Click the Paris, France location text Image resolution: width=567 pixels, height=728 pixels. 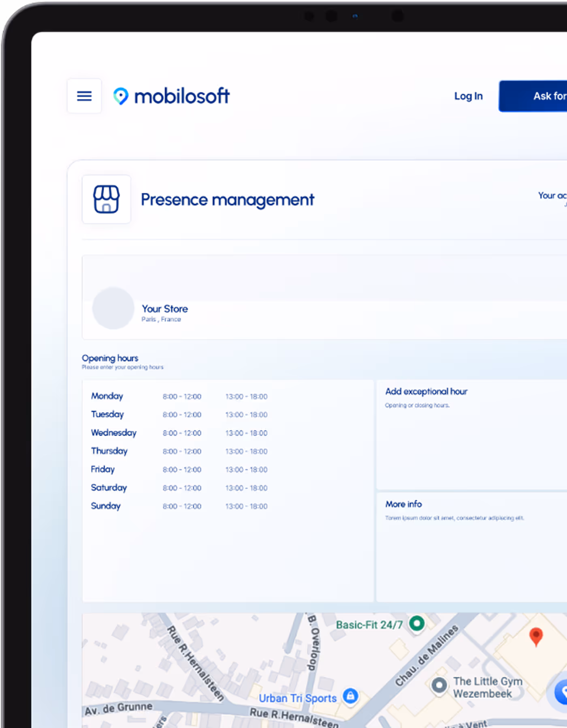point(161,319)
